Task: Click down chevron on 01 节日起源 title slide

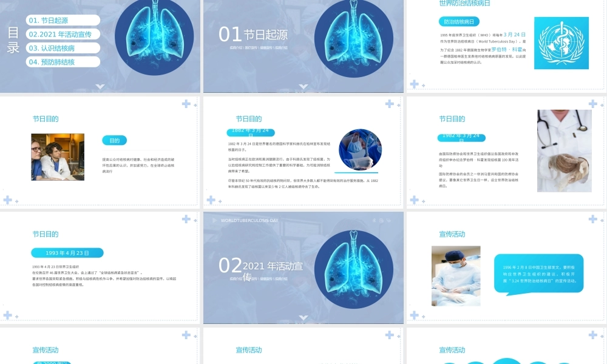Action: (x=303, y=86)
